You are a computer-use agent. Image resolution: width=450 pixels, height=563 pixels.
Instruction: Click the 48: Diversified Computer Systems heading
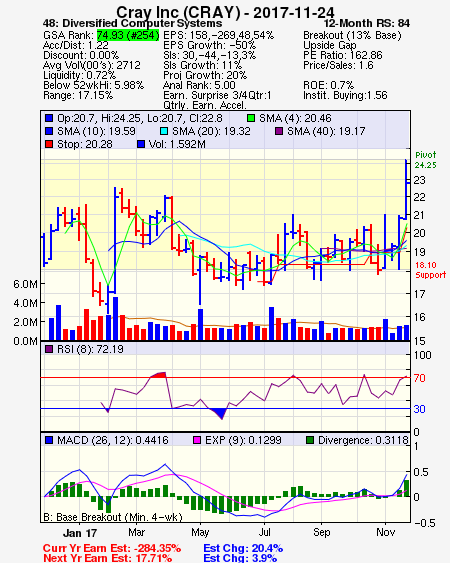(x=132, y=23)
